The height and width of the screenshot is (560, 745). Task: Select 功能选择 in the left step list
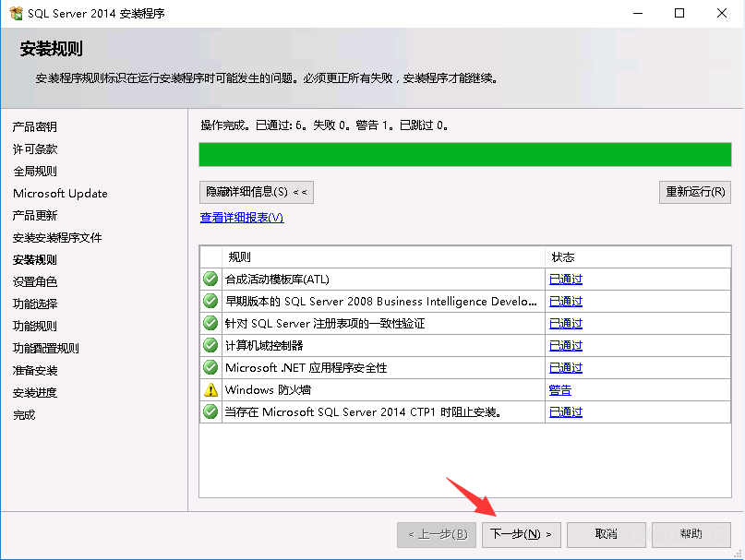tap(35, 304)
